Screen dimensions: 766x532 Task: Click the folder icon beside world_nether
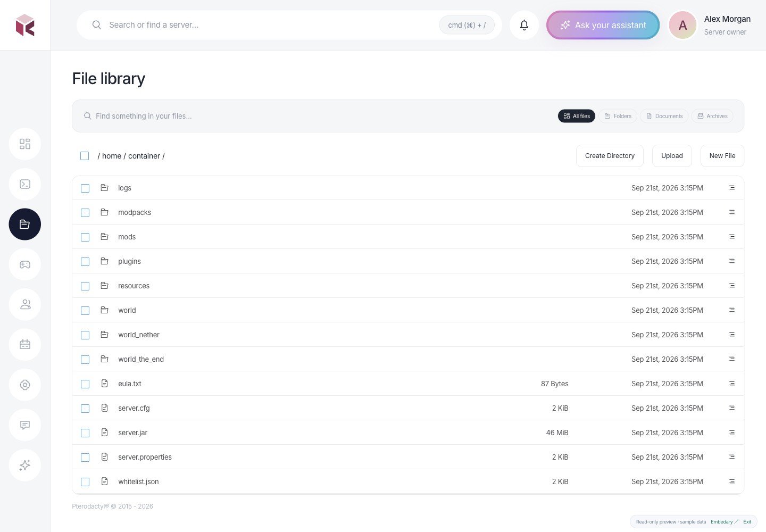click(x=105, y=335)
